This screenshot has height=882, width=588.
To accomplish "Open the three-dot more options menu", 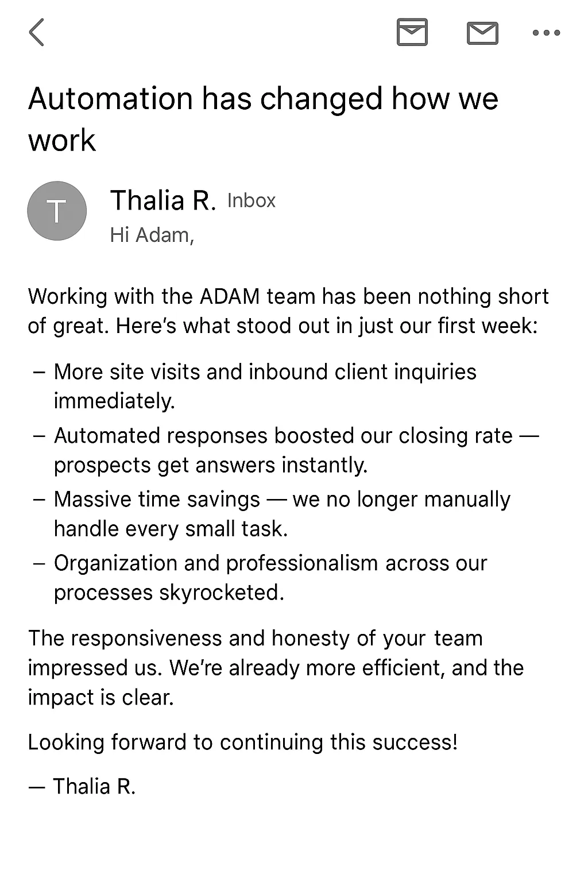I will coord(546,33).
